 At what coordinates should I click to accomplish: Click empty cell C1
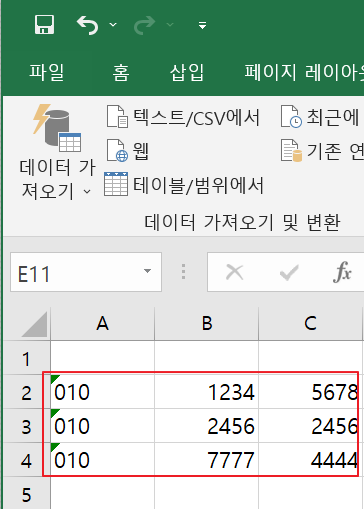click(x=310, y=358)
